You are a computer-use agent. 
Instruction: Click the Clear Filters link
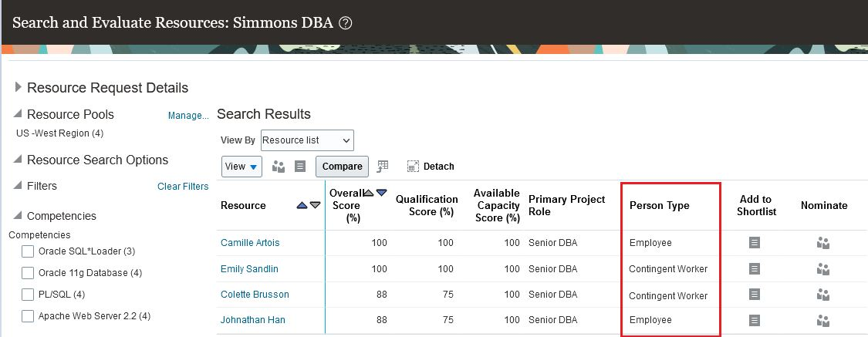coord(183,187)
